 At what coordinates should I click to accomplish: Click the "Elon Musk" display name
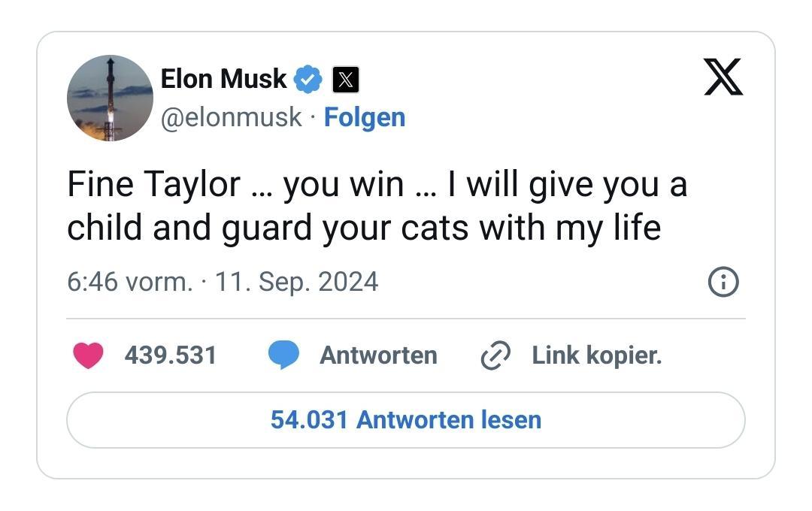(223, 78)
